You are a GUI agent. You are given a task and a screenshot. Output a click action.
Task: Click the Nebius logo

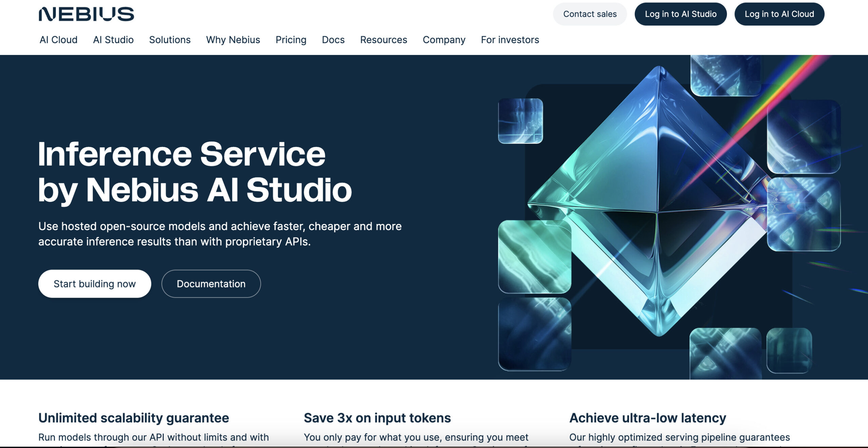[x=86, y=14]
